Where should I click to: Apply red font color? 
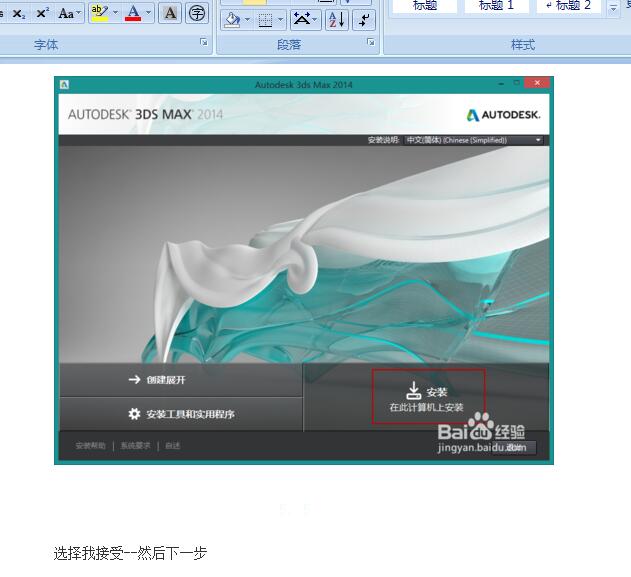point(133,14)
